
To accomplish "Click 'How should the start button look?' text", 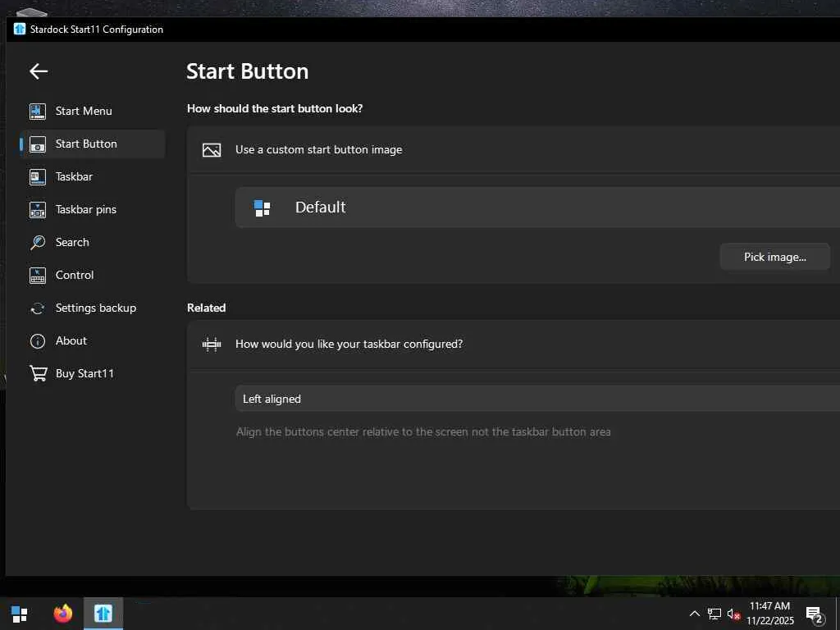I will pos(275,109).
